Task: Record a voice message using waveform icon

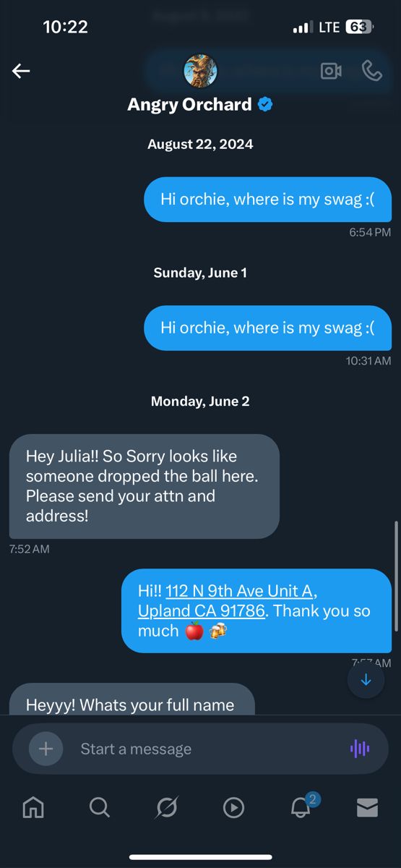Action: [x=360, y=749]
